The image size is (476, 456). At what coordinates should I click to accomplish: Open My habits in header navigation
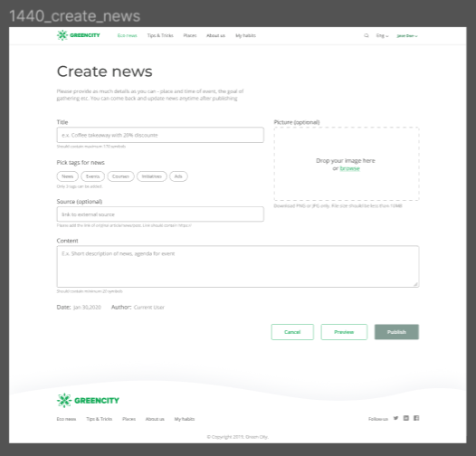pos(245,35)
